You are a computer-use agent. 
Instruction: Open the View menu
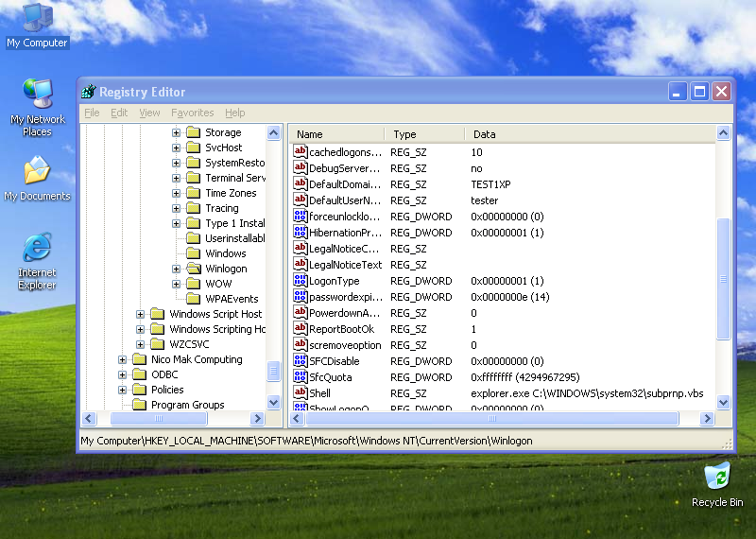[149, 113]
